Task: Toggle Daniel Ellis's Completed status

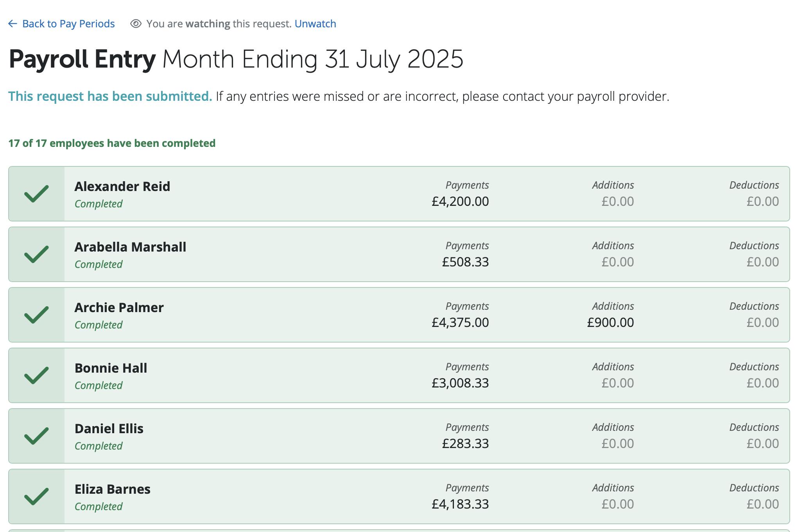Action: (x=98, y=446)
